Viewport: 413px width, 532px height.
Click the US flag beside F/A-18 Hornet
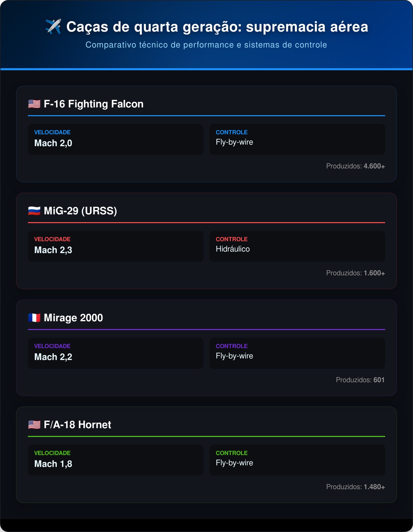coord(34,425)
